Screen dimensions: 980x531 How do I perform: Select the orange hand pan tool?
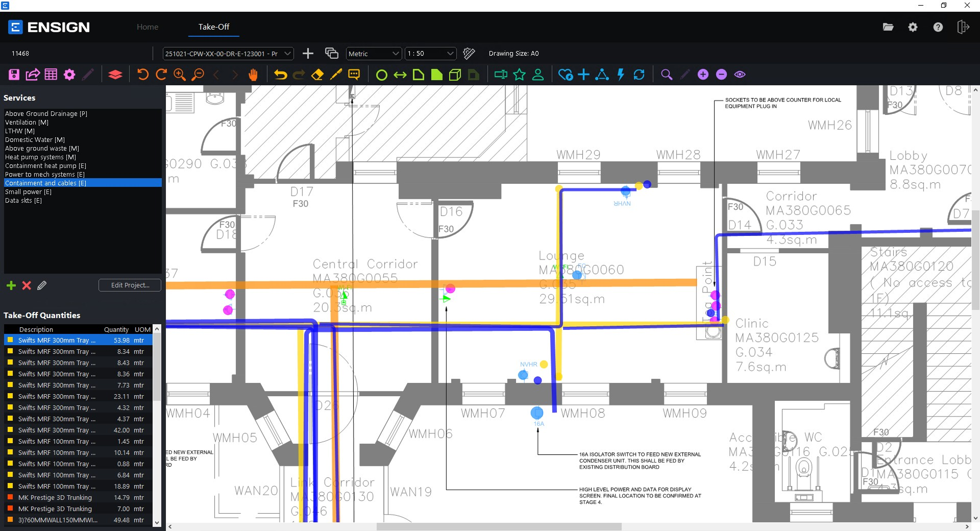253,75
